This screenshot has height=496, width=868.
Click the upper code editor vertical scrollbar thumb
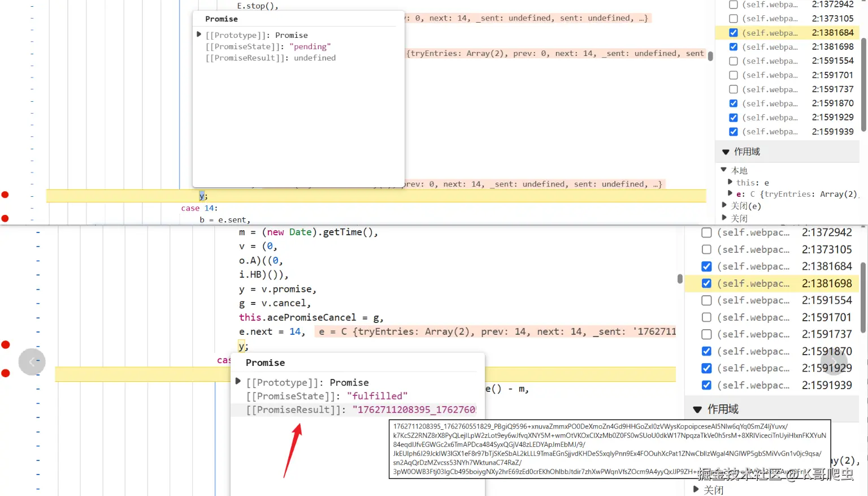pyautogui.click(x=710, y=56)
